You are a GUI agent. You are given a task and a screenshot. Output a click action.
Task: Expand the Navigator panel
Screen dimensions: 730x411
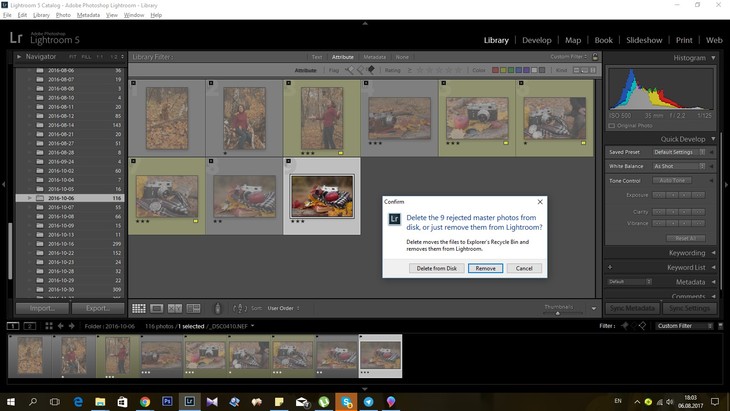(19, 56)
